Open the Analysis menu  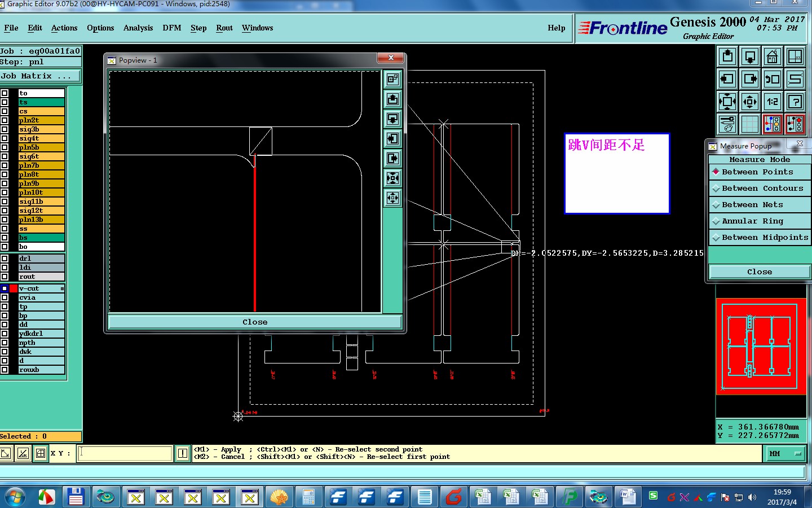tap(138, 28)
